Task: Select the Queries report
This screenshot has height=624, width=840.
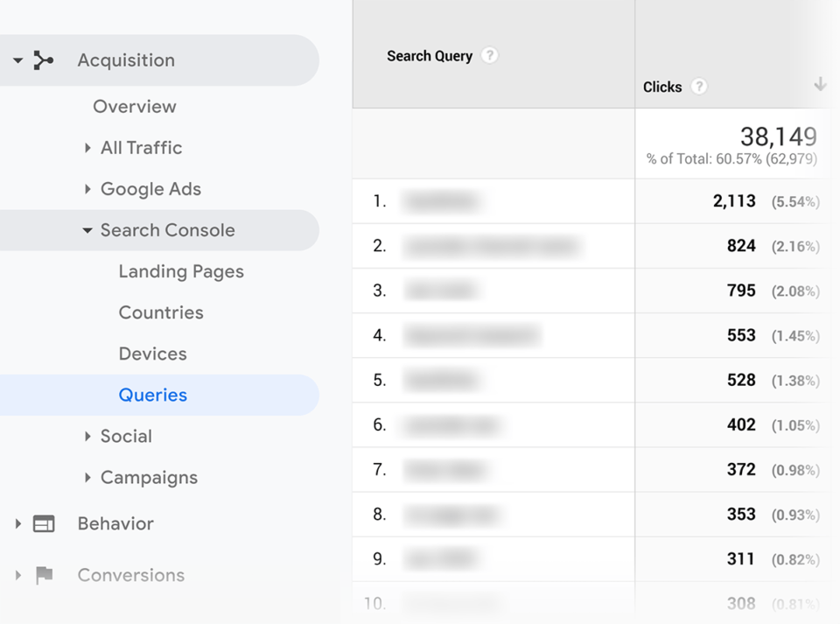Action: [x=152, y=395]
